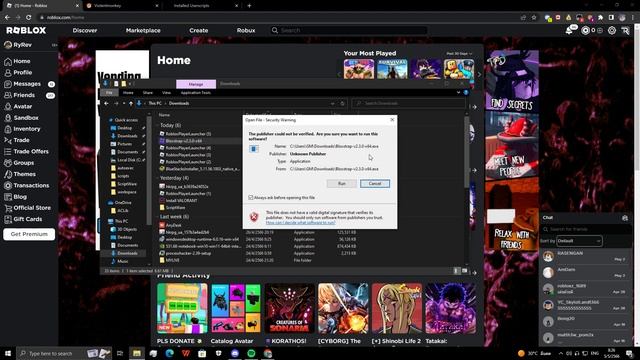Image resolution: width=640 pixels, height=360 pixels.
Task: Open the Discover page on Roblox
Action: tap(85, 31)
